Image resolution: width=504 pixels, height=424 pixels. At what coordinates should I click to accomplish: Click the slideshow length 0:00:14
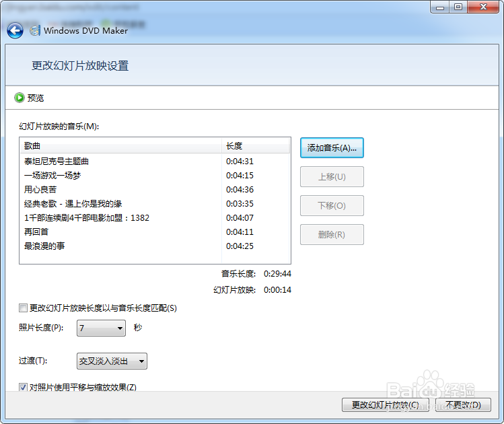277,290
